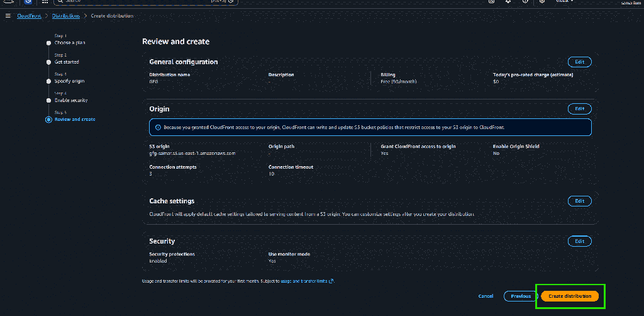Click the Connection timeout value '10'
Viewport: 644px width, 316px height.
point(271,174)
